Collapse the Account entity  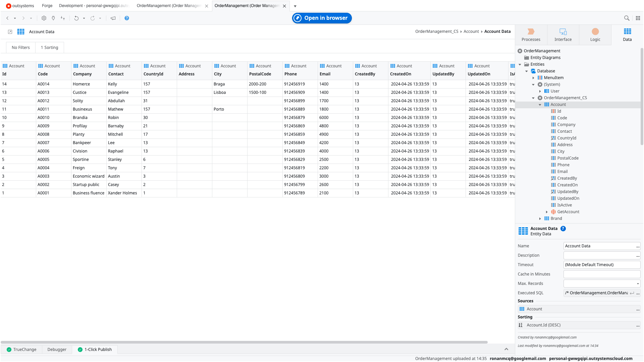[x=540, y=105]
